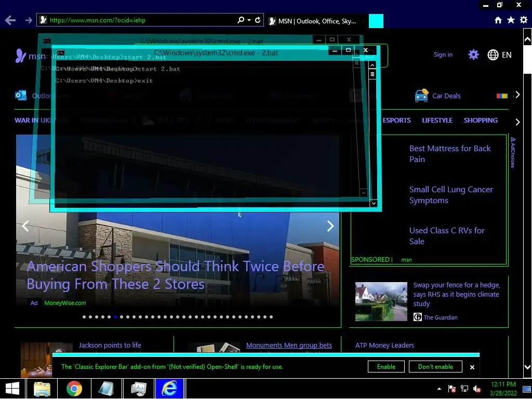Open the Best Mattress for Back Pain ad
Screen dimensions: 532x399
(450, 154)
